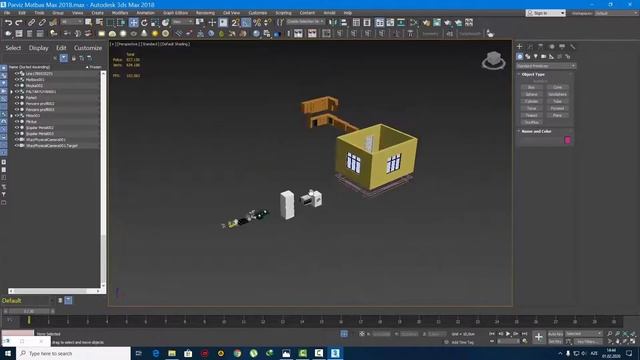Toggle the Snaps Toggle icon
This screenshot has height=360, width=640.
(x=236, y=23)
